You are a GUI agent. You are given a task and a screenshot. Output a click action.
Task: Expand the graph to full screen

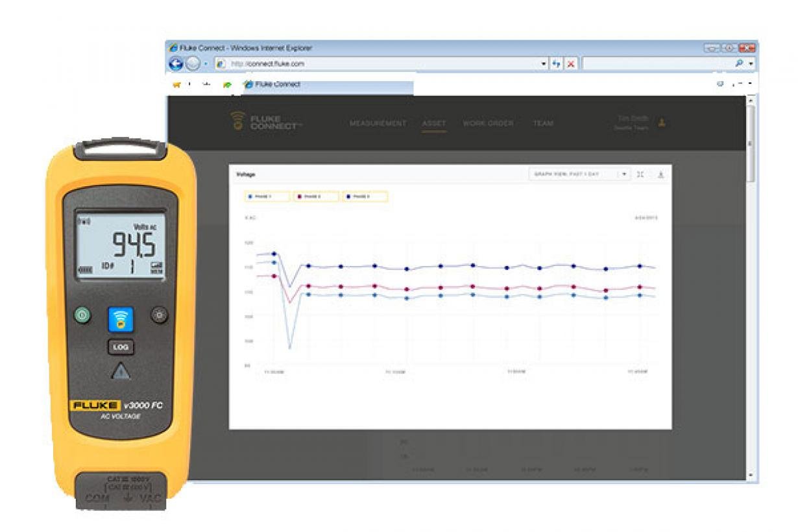640,175
